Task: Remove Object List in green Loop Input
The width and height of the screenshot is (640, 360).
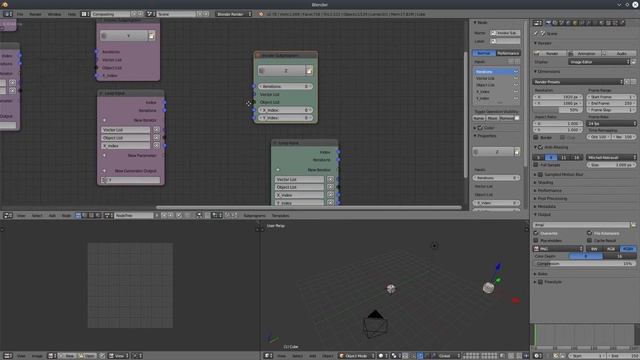Action: coord(330,187)
